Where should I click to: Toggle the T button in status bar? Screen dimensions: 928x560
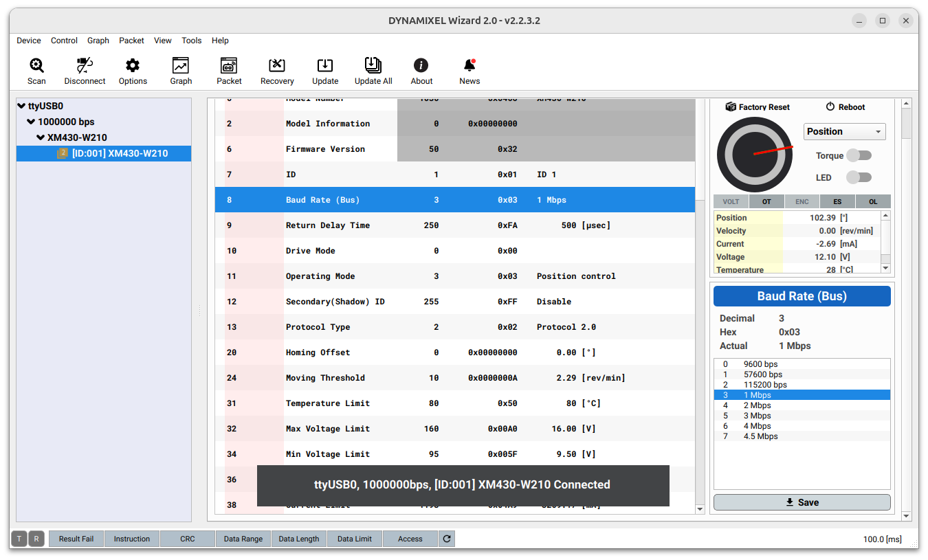click(x=19, y=539)
